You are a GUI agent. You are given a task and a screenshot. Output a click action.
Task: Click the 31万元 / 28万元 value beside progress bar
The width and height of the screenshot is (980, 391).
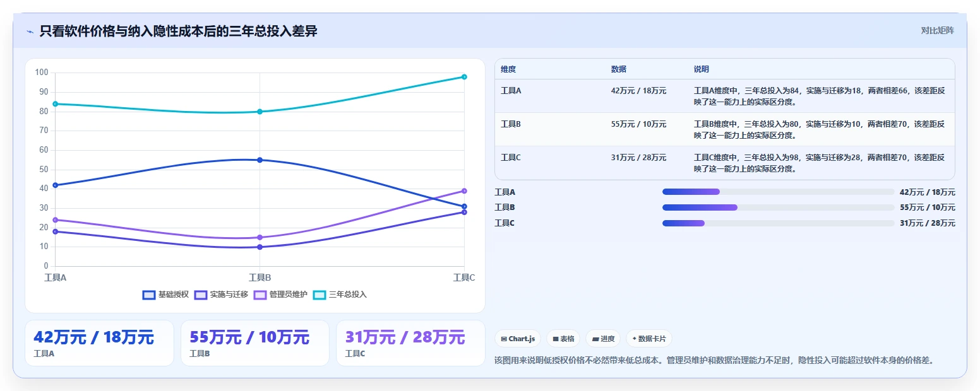928,223
